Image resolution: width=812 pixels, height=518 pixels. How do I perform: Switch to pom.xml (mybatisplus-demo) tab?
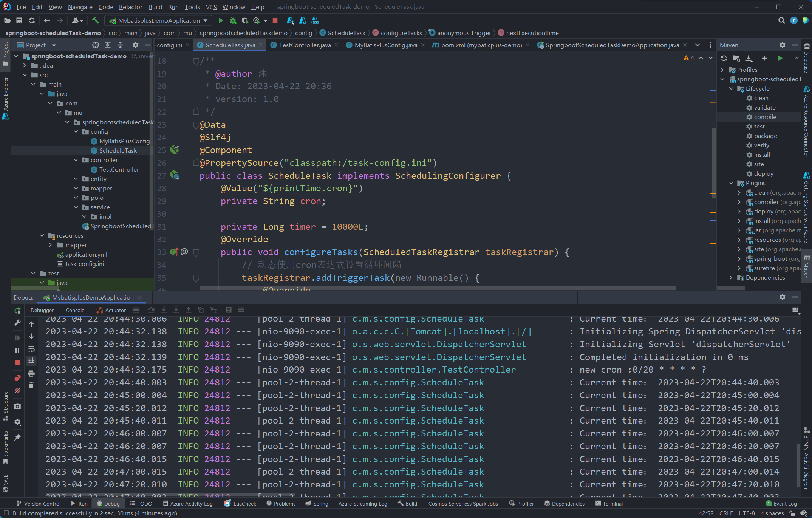pos(481,45)
